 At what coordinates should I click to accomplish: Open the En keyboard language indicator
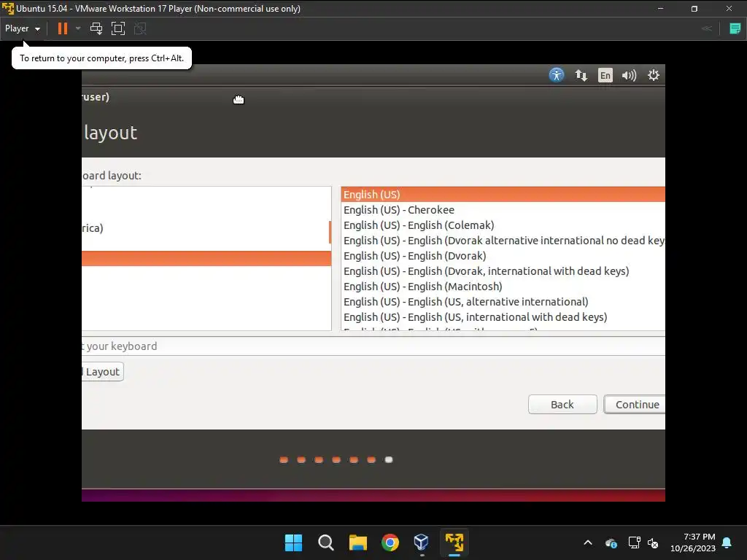(605, 75)
